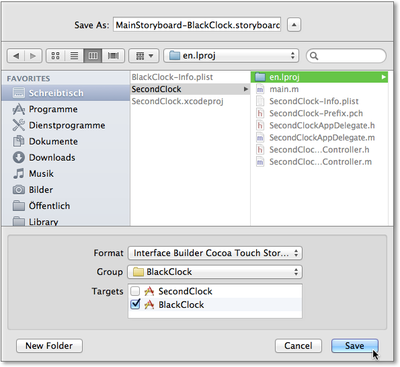Open the arrange items dropdown

pos(145,56)
